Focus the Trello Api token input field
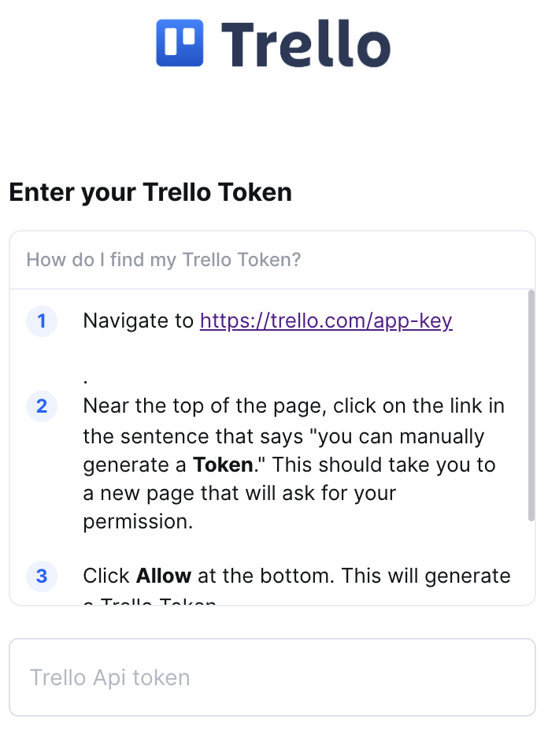Image resolution: width=548 pixels, height=756 pixels. coord(272,677)
